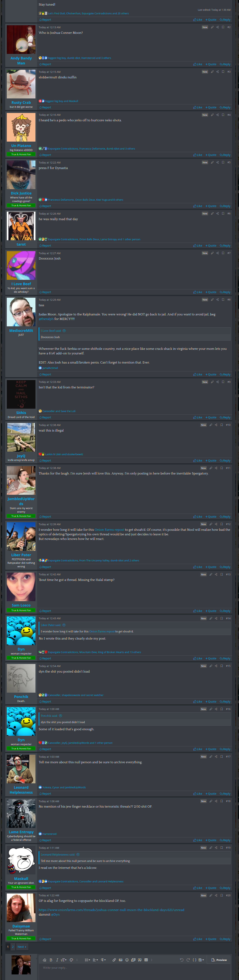Image resolution: width=239 pixels, height=980 pixels.
Task: Click the Bold icon in reply editor
Action: coord(51,960)
